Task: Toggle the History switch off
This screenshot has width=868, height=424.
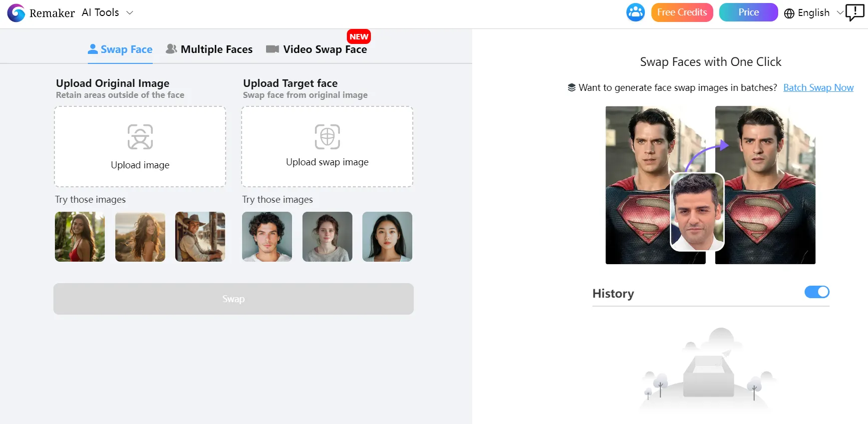Action: (817, 292)
